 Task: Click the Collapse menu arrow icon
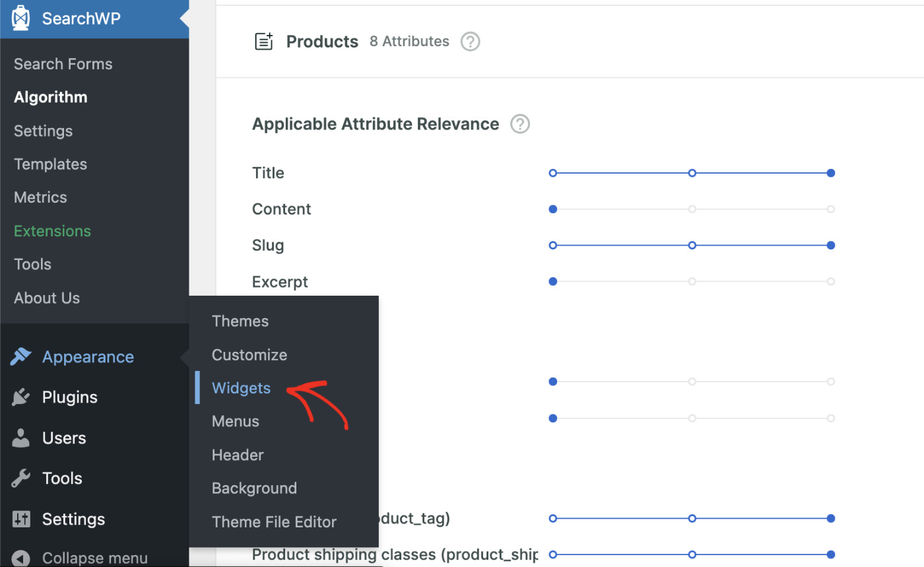coord(20,557)
